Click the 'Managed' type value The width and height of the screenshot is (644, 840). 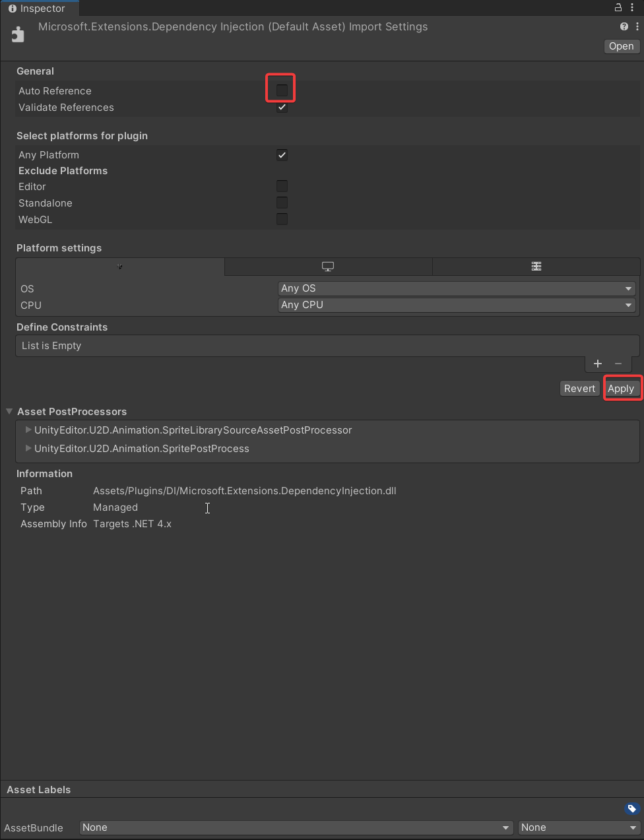tap(115, 507)
